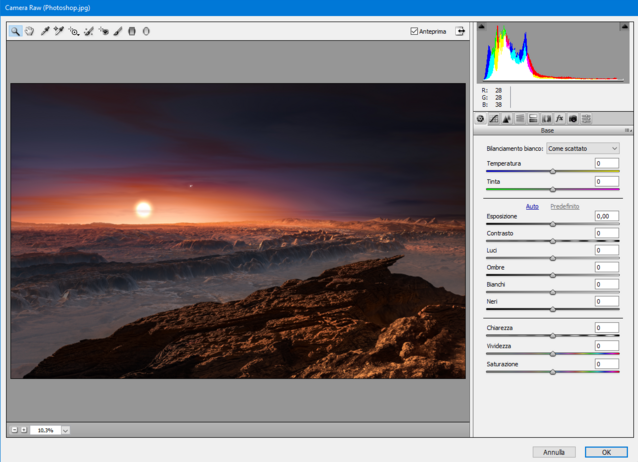Select the Targeted Adjustment tool
This screenshot has height=462, width=638.
(74, 31)
